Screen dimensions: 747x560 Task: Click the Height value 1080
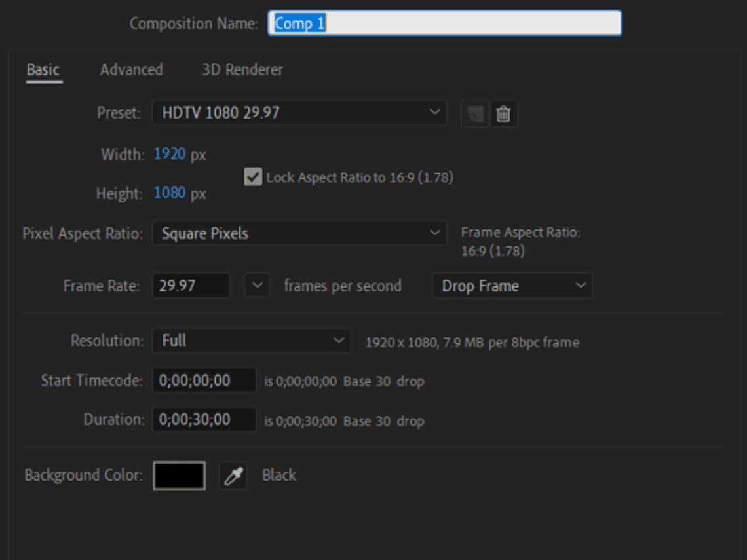coord(170,194)
